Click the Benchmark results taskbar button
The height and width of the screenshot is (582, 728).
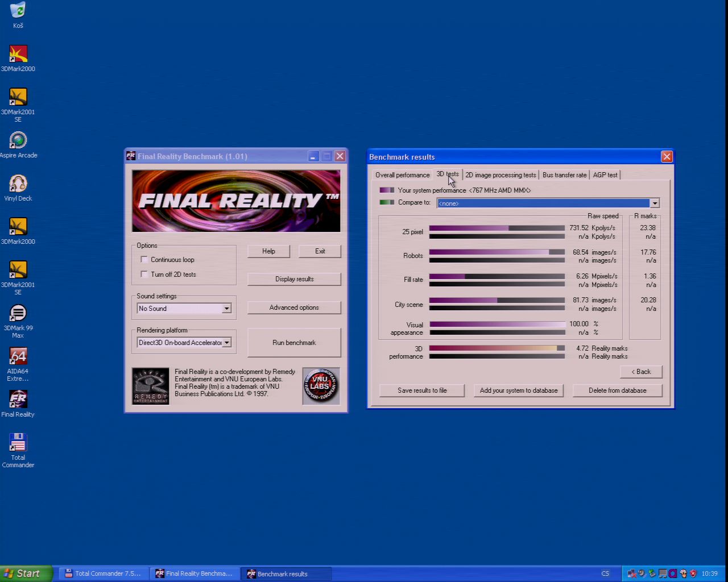(287, 573)
